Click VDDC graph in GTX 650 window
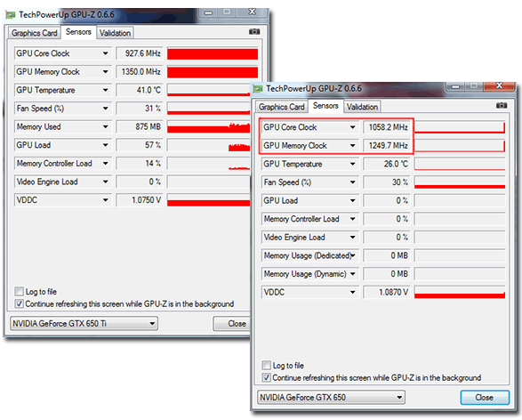This screenshot has width=522, height=420. (460, 292)
